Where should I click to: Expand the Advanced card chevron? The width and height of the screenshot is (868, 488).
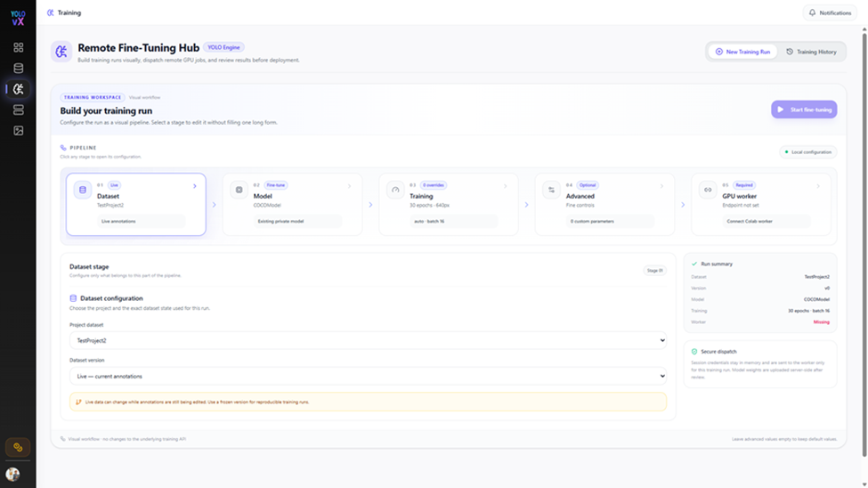(661, 186)
